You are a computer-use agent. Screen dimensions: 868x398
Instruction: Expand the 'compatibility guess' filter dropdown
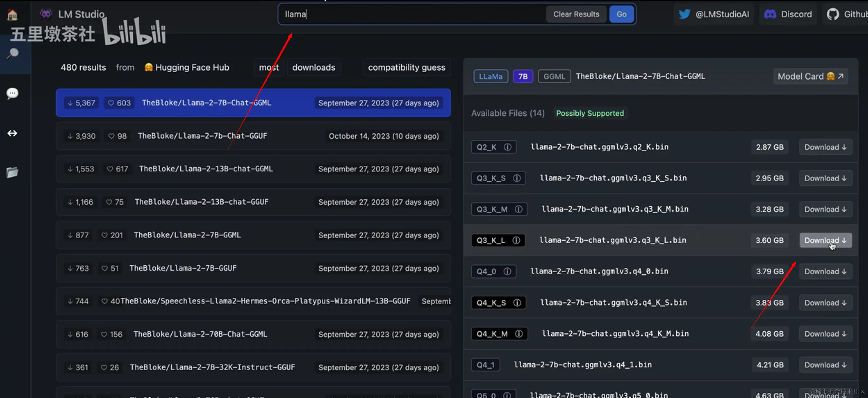406,67
